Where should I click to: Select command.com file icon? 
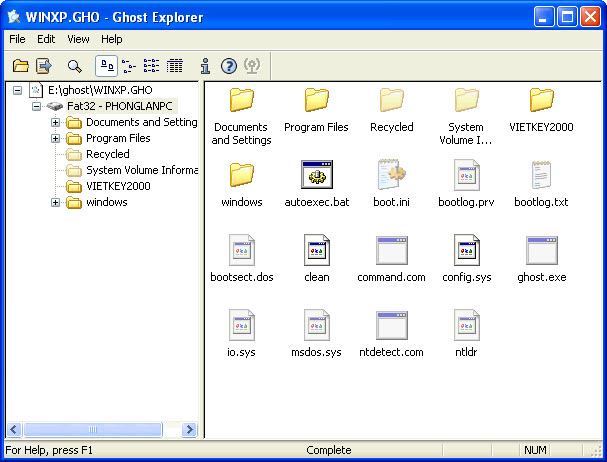391,250
